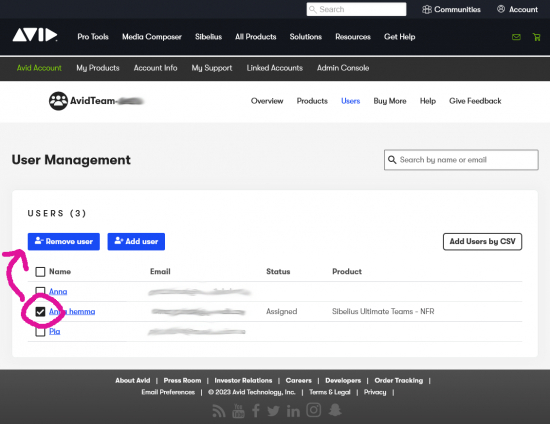Open the YouTube icon in footer
This screenshot has width=550, height=424.
[238, 411]
